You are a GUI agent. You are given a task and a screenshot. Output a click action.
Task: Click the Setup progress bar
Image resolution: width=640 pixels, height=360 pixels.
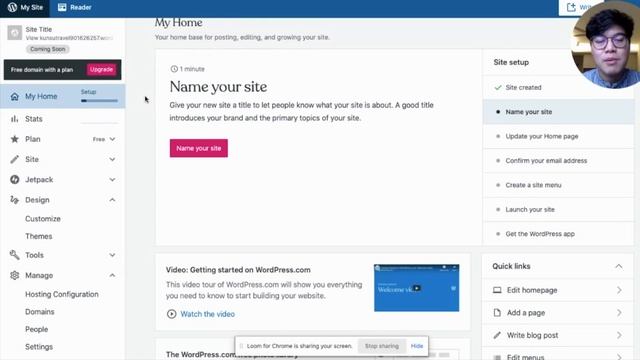coord(99,100)
